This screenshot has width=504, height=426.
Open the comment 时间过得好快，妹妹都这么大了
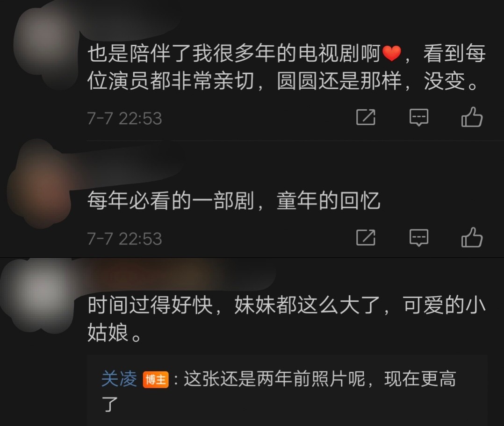287,319
